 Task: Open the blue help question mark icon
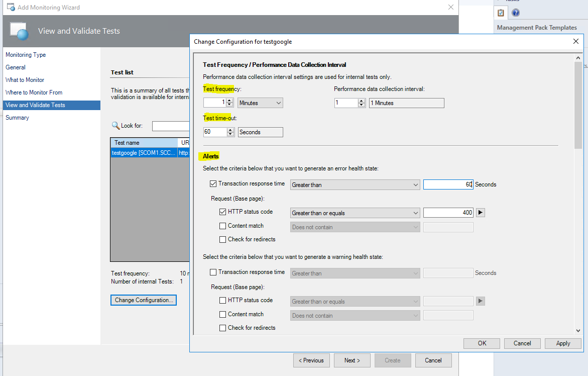(x=516, y=13)
